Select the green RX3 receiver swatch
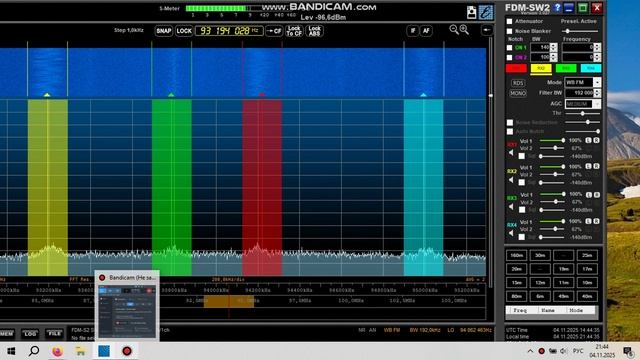Screen dimensions: 640x360 (x=566, y=69)
